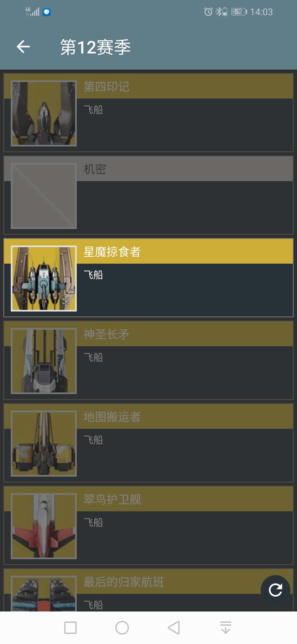The width and height of the screenshot is (297, 644).
Task: Select 星魔掠食者 ship thumbnail image
Action: pos(44,279)
